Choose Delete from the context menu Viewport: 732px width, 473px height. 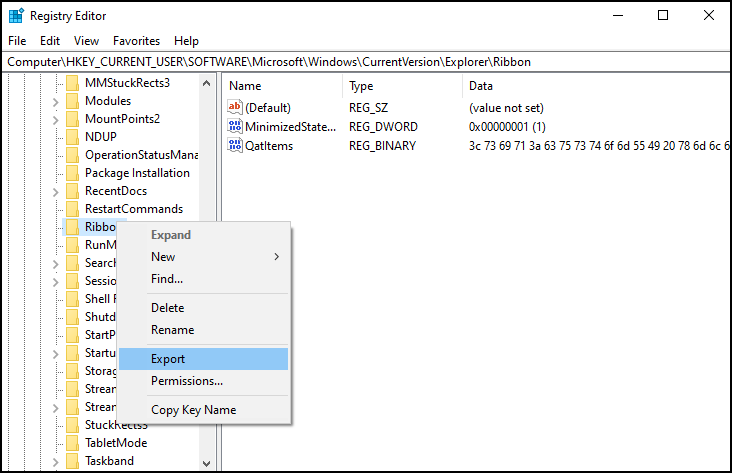point(204,308)
